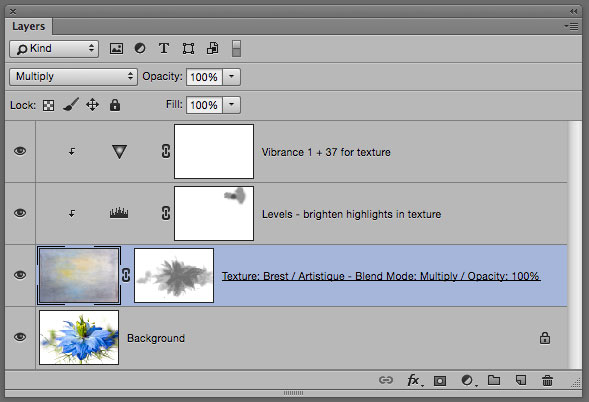Click the layers list vertical scrollbar

(575, 245)
